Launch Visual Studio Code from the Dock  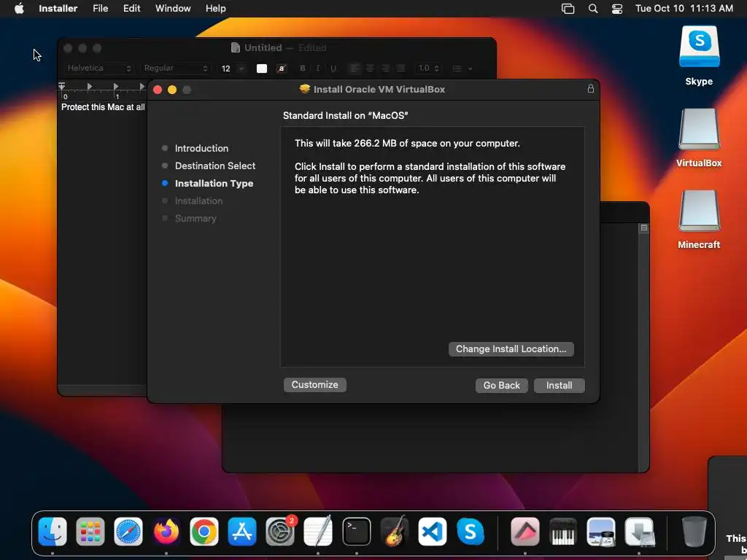pos(432,532)
